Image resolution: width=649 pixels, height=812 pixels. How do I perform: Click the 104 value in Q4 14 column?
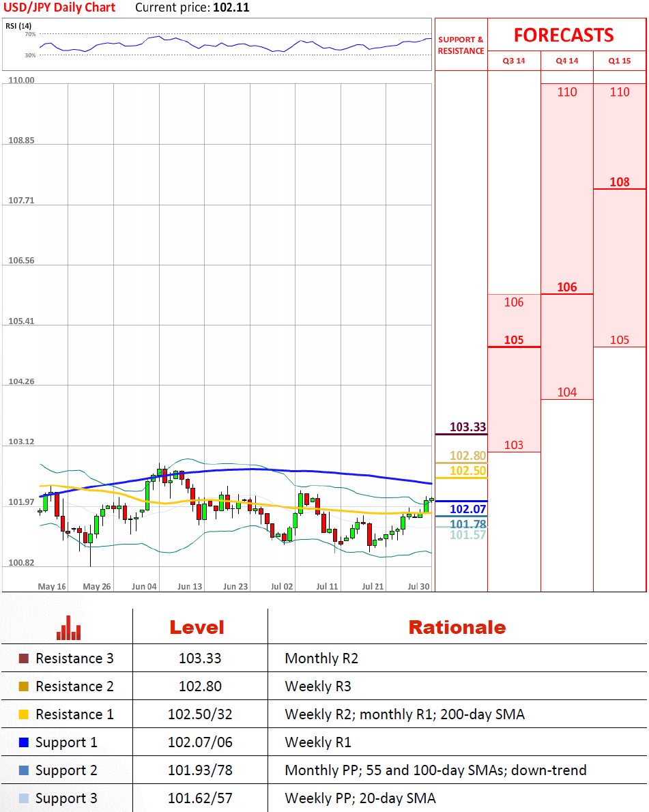click(x=566, y=392)
